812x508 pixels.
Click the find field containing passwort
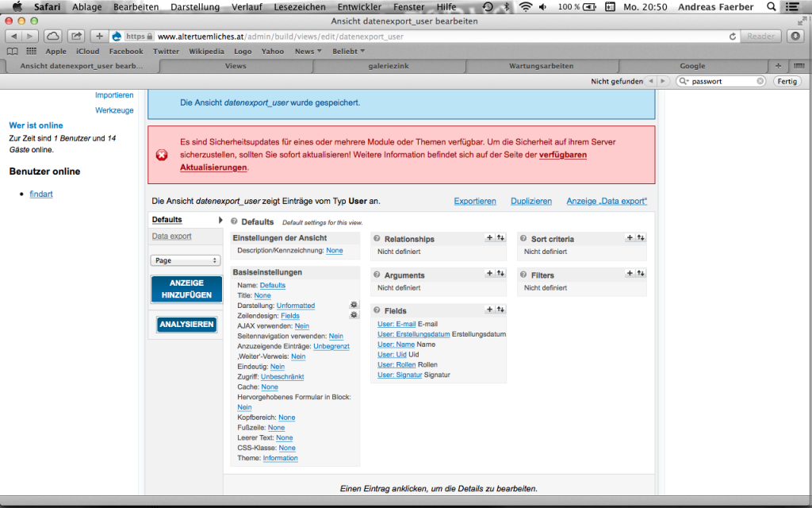[722, 81]
